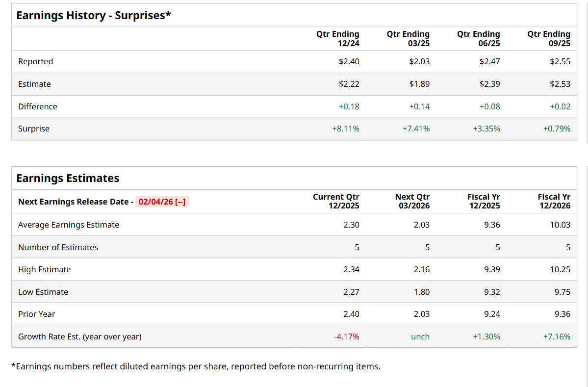Screen dimensions: 588x387
Task: Click the Earnings History - Surprises heading
Action: (94, 15)
